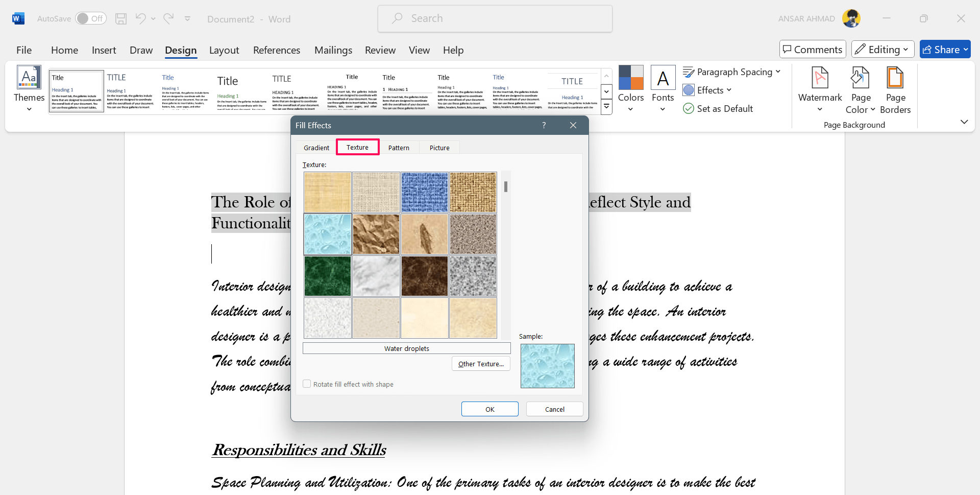This screenshot has height=495, width=980.
Task: Switch to the Pattern tab
Action: coord(399,148)
